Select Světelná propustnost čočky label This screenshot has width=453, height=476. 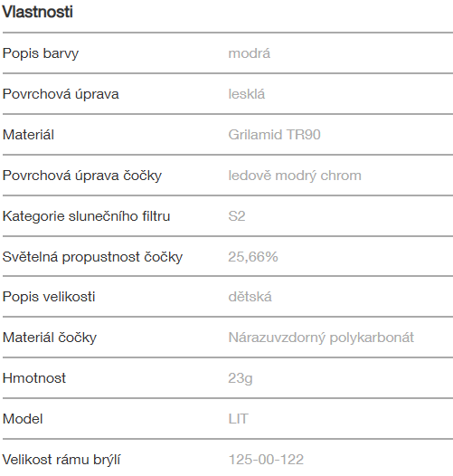pyautogui.click(x=92, y=257)
